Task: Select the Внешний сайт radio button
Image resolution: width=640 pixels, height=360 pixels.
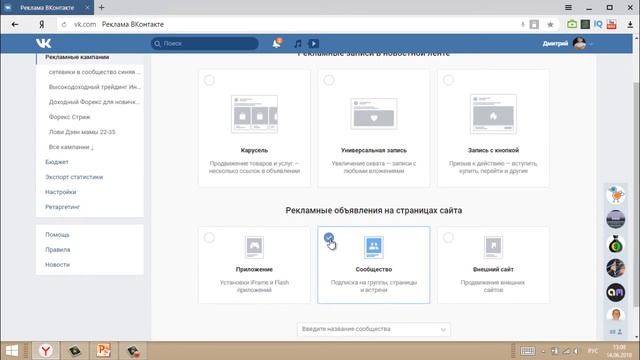Action: [448, 238]
